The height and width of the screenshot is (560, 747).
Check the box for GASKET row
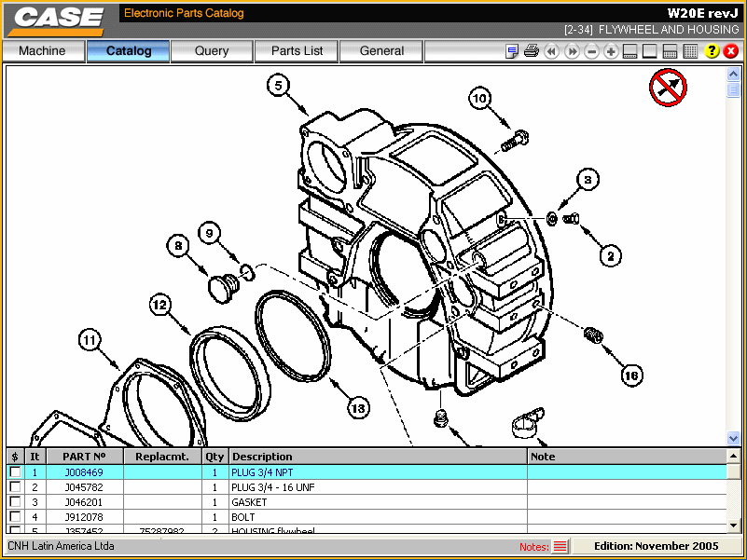tap(16, 501)
